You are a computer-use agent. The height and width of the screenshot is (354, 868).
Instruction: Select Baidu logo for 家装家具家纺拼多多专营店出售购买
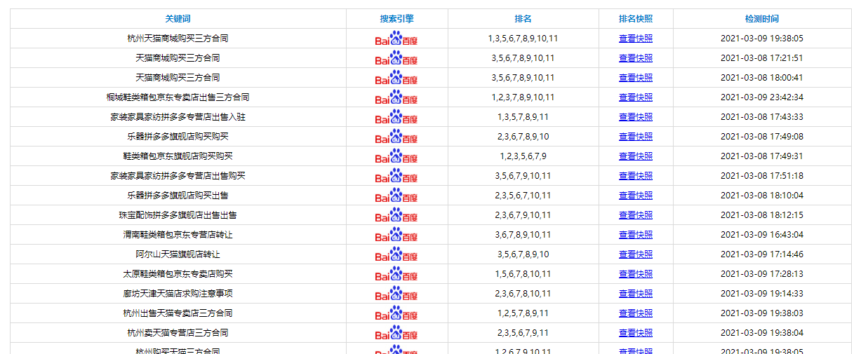(396, 176)
